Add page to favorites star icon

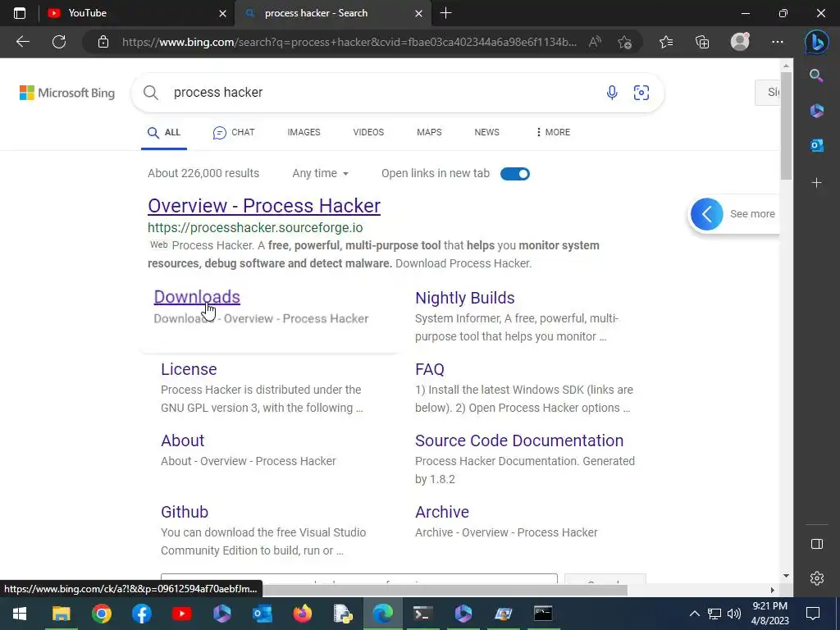pos(624,42)
